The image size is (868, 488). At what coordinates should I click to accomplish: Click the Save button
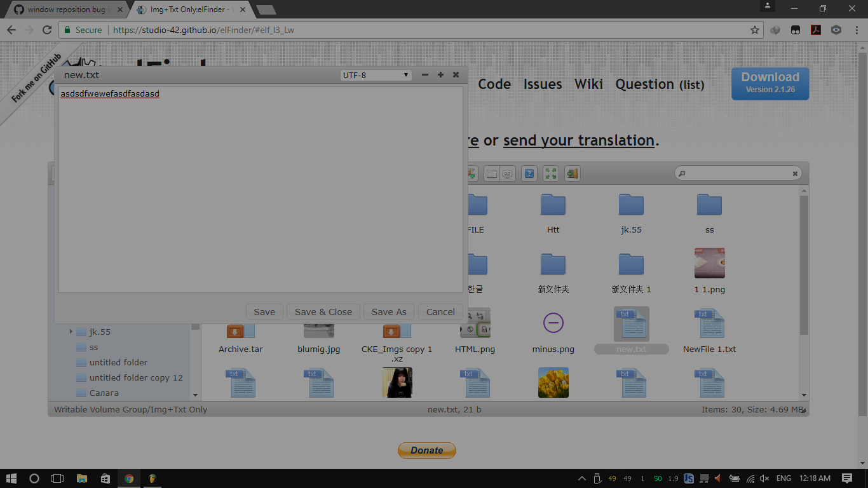click(264, 312)
